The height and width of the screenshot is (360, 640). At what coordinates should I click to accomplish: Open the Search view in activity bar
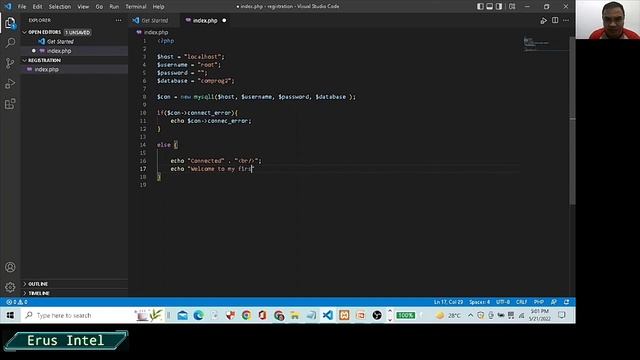(x=10, y=42)
